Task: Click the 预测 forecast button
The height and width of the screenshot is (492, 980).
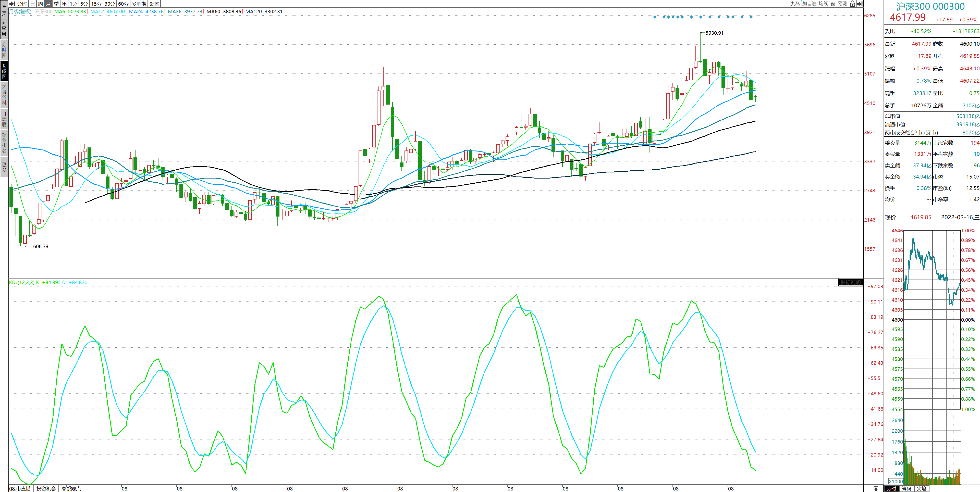Action: [x=842, y=4]
